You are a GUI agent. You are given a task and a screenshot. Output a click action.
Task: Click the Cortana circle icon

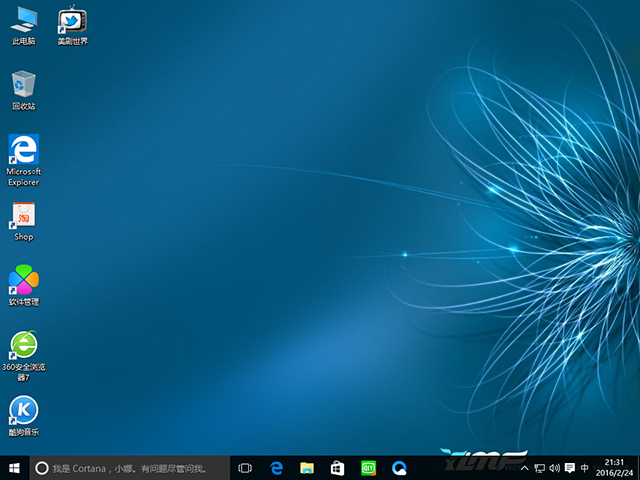[41, 467]
